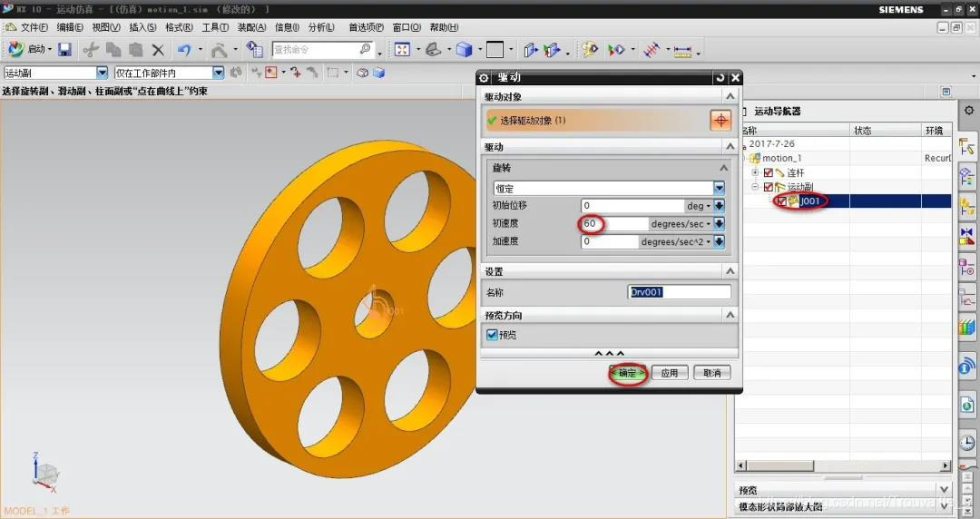Click the 选择驱动对象 (1) selection row

(x=597, y=120)
